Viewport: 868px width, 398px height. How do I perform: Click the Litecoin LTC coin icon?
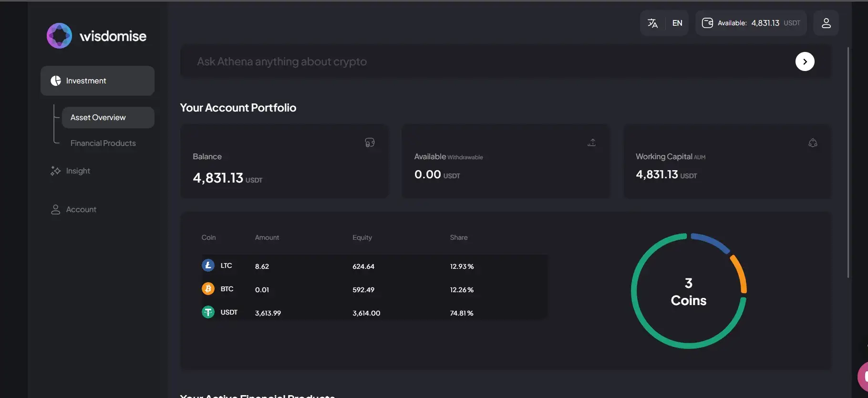click(x=208, y=265)
